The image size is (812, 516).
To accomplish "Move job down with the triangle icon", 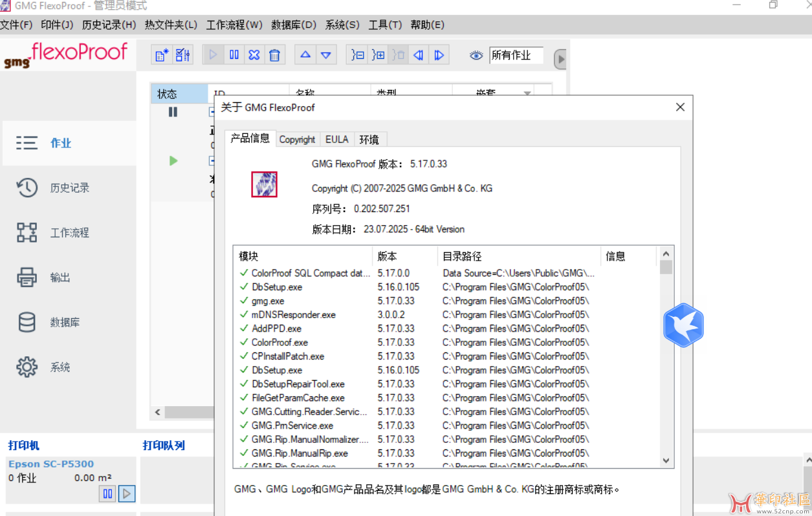I will tap(326, 55).
